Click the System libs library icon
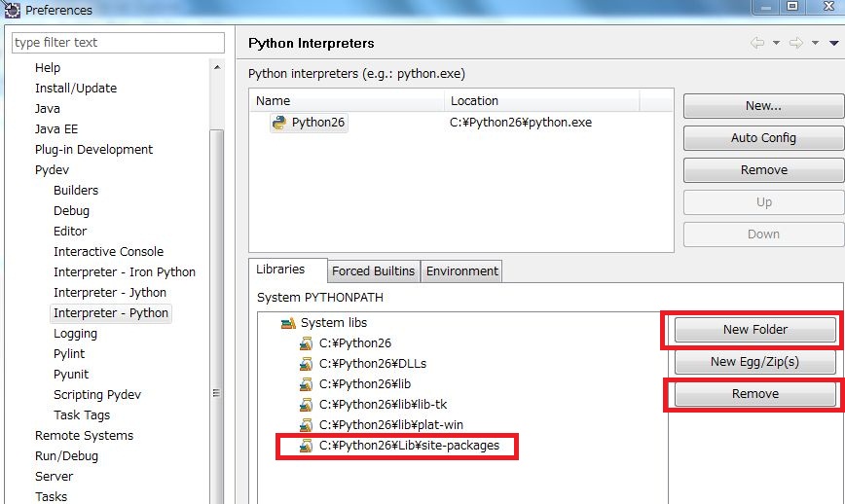 click(x=288, y=323)
